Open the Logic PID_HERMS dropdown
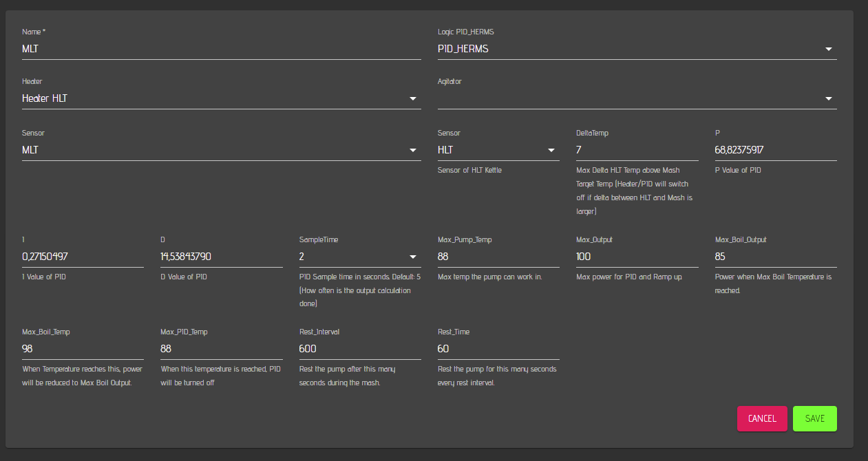This screenshot has width=868, height=461. (x=636, y=49)
